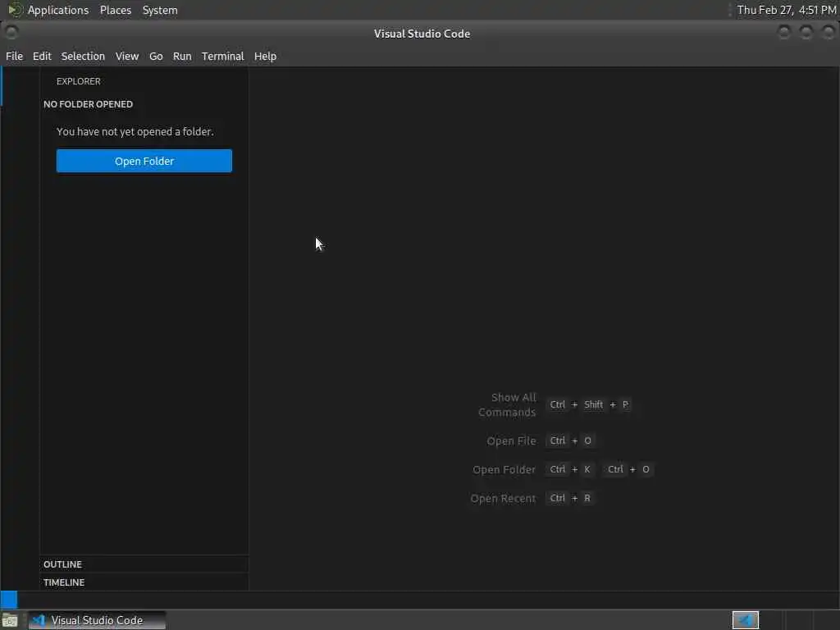
Task: Click the blue Open Folder button
Action: coord(144,162)
